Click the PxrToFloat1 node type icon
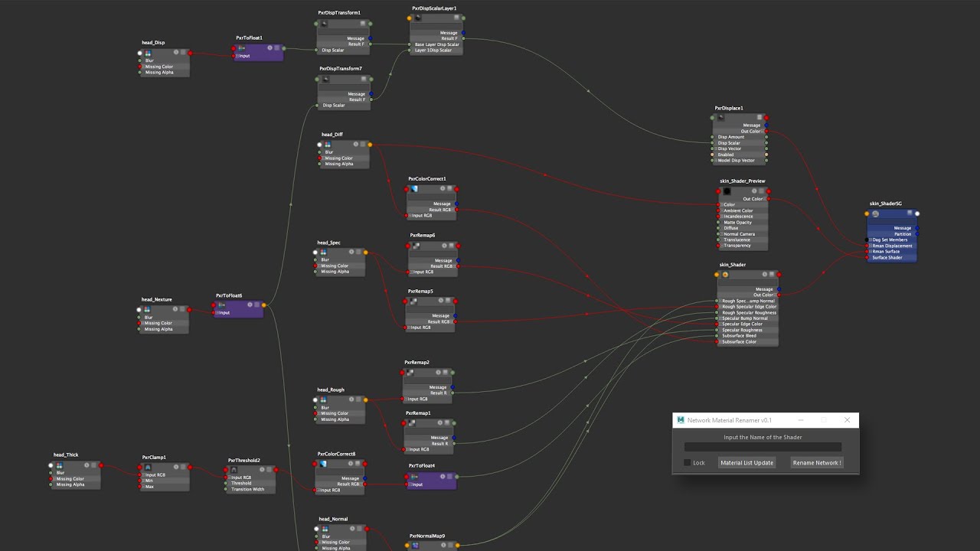 242,47
